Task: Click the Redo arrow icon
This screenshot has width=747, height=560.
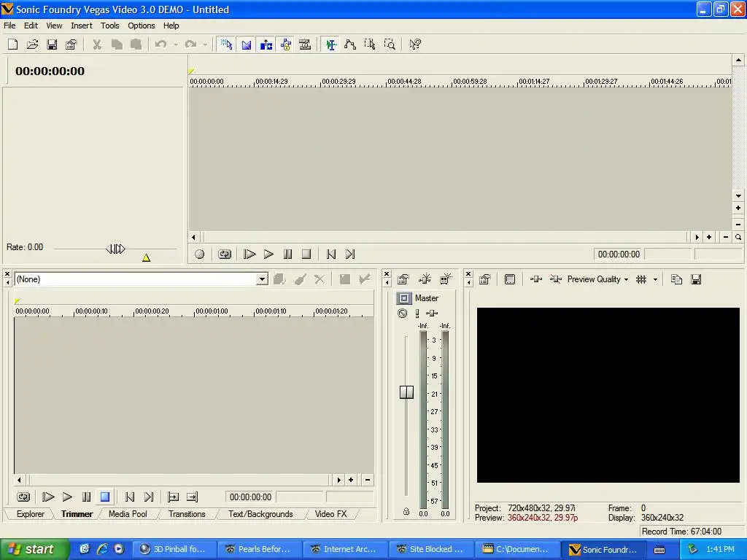Action: 190,44
